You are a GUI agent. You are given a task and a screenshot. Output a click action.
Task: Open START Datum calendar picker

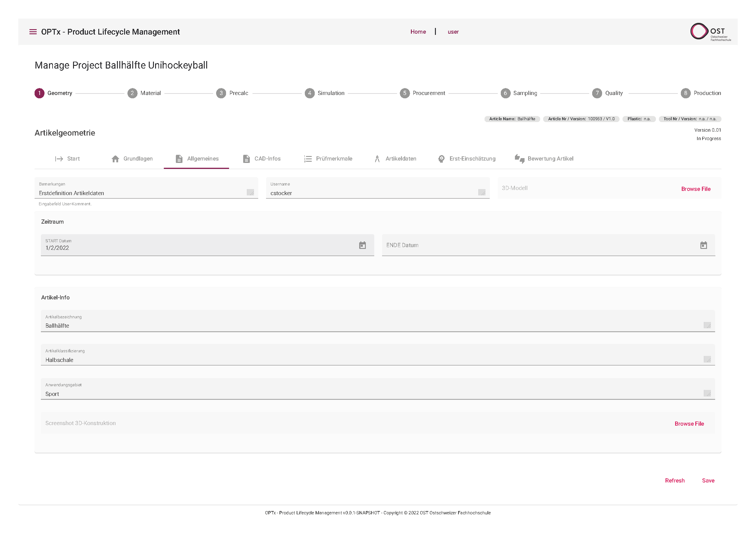coord(362,245)
